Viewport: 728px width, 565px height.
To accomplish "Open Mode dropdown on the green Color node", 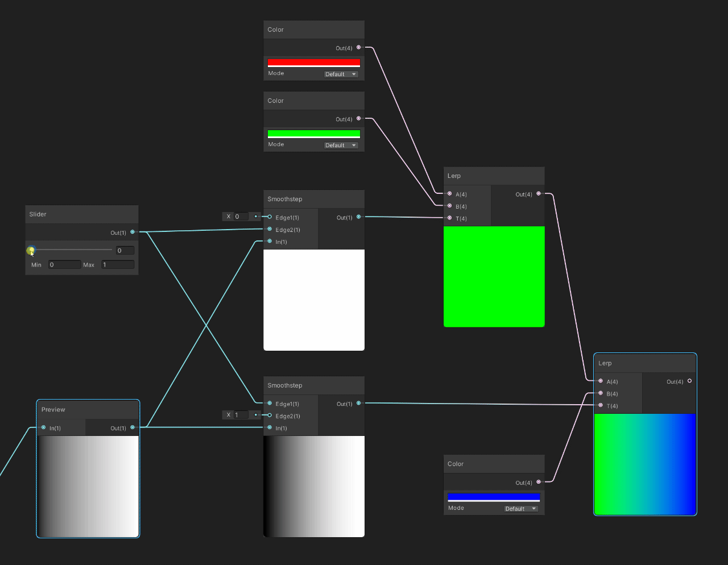I will coord(341,145).
